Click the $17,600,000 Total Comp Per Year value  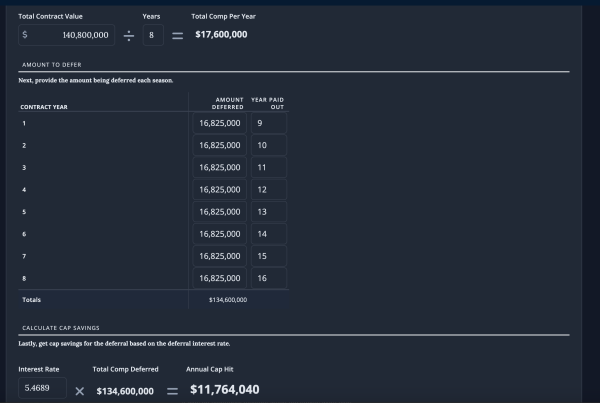point(221,35)
